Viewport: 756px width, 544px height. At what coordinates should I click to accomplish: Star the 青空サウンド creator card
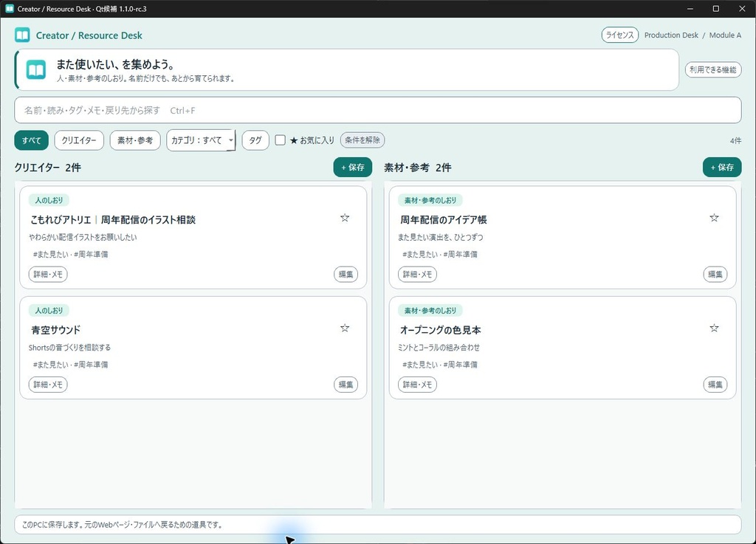click(345, 328)
